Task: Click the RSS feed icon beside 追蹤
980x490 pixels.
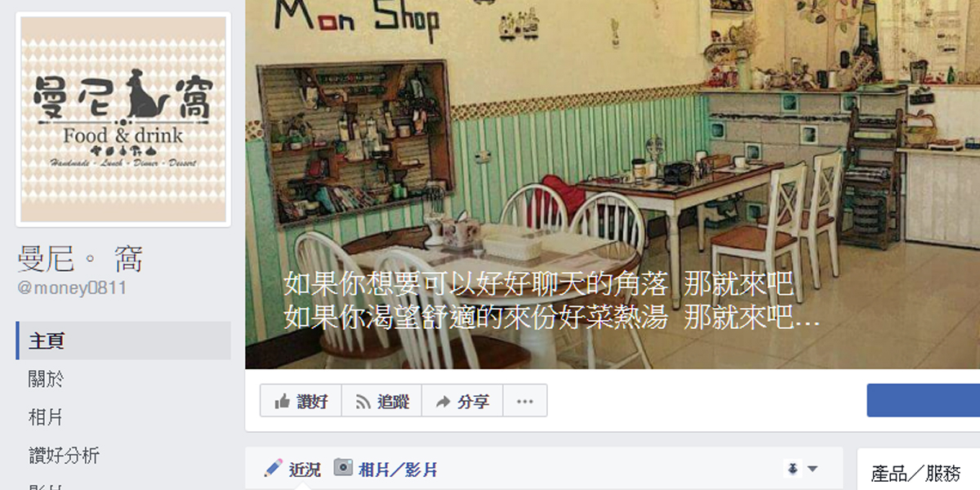Action: [x=363, y=401]
